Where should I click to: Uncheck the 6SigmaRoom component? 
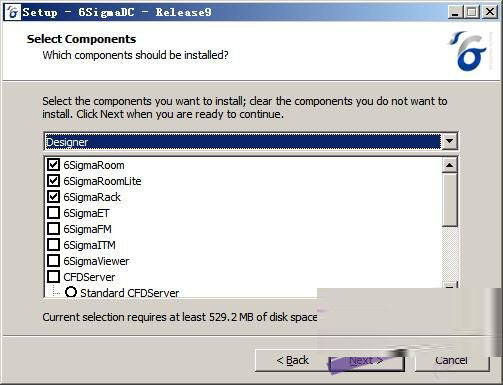pos(54,165)
